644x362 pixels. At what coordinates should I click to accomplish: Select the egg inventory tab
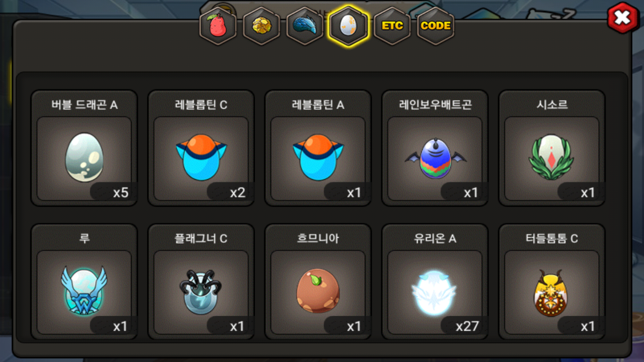point(348,26)
